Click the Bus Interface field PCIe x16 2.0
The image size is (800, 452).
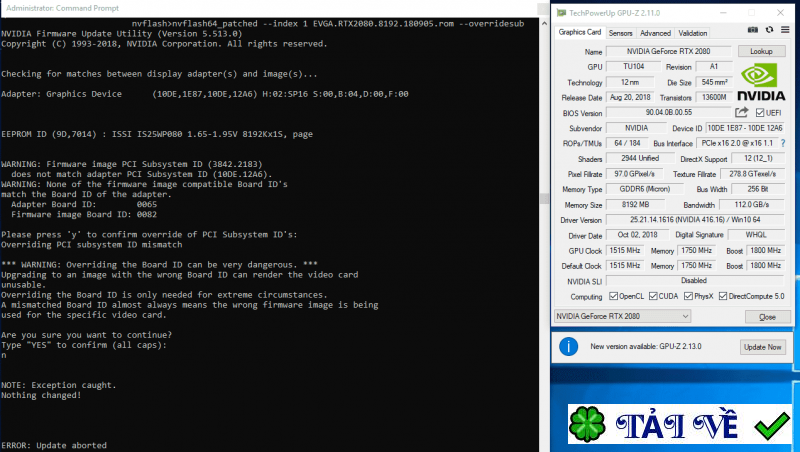pos(737,143)
